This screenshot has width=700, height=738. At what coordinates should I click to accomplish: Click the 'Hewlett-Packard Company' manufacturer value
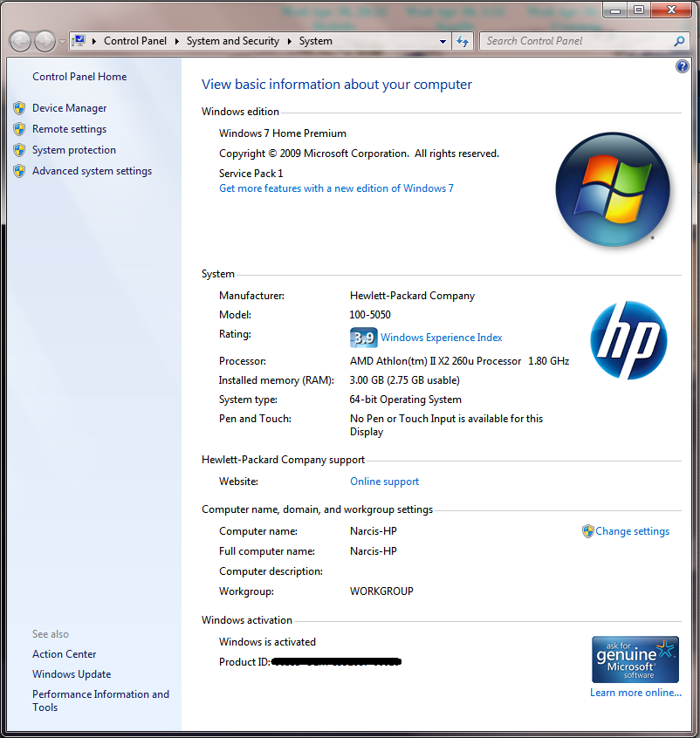[x=412, y=296]
